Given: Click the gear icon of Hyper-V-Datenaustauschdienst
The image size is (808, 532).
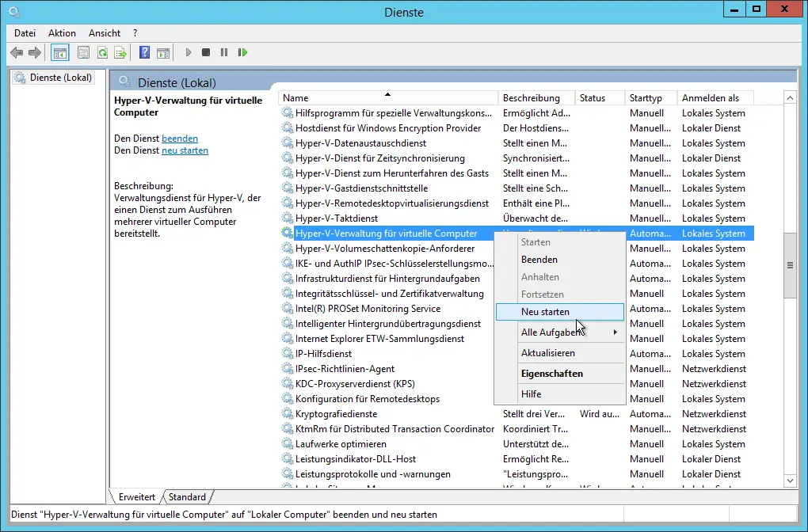Looking at the screenshot, I should click(287, 142).
